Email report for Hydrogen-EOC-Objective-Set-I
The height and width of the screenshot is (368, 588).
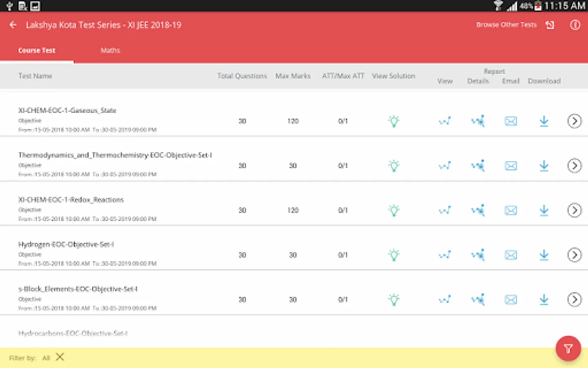511,255
